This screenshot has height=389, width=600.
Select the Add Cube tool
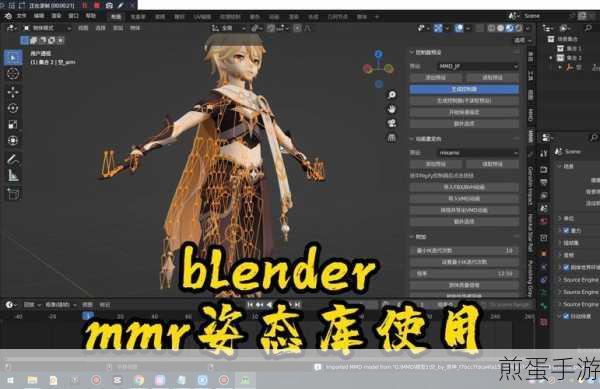(x=13, y=194)
